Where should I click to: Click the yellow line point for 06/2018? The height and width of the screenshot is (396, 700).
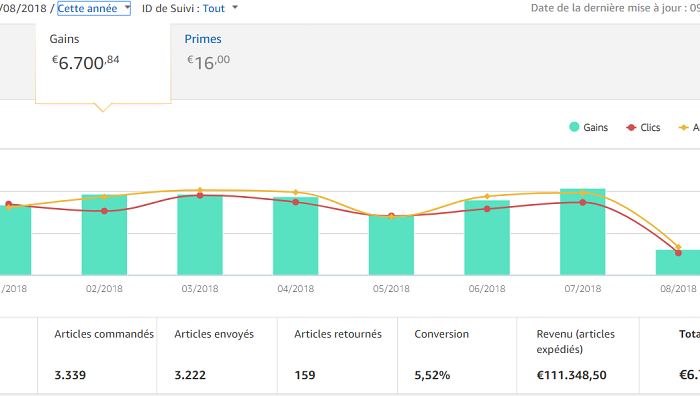click(487, 196)
